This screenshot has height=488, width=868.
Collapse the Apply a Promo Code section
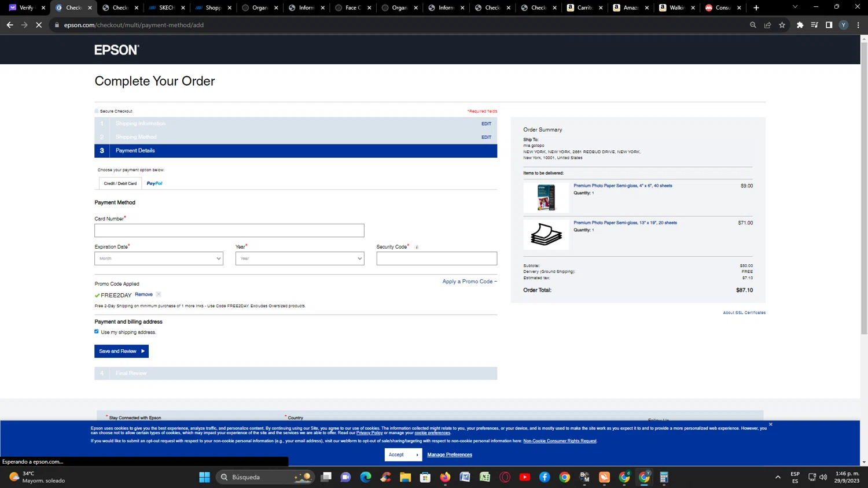(469, 282)
